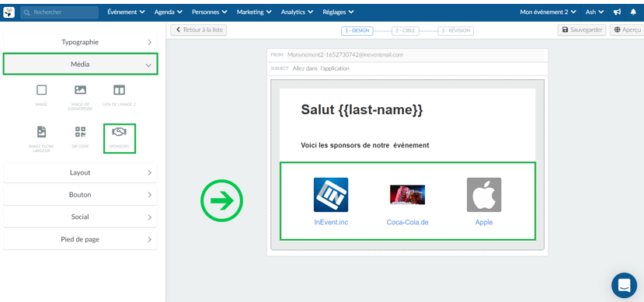The width and height of the screenshot is (644, 302).
Task: Go to step 2 - Cible
Action: [406, 31]
